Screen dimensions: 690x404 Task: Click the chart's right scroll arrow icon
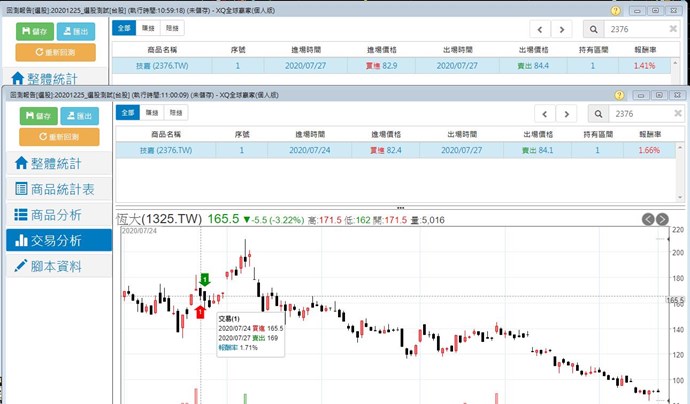(x=662, y=219)
